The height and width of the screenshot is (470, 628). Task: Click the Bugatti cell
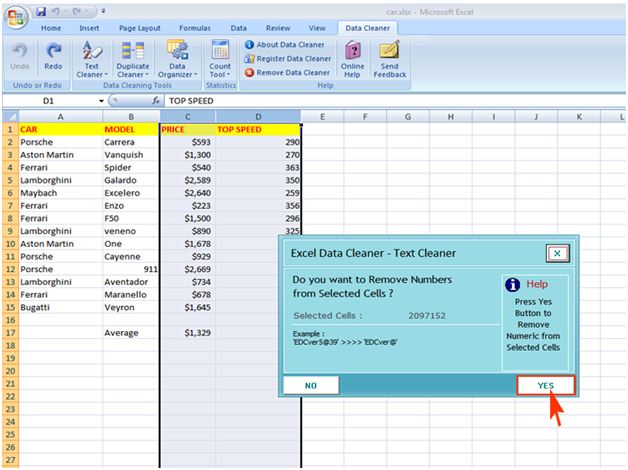[60, 307]
